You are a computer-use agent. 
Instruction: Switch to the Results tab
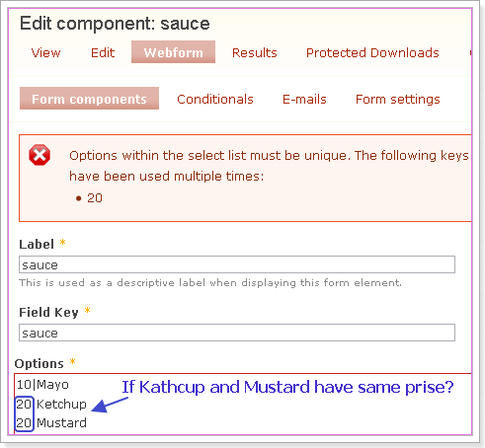click(255, 52)
